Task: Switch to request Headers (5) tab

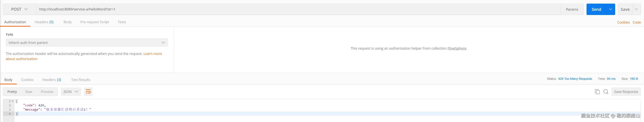Action: click(x=44, y=22)
